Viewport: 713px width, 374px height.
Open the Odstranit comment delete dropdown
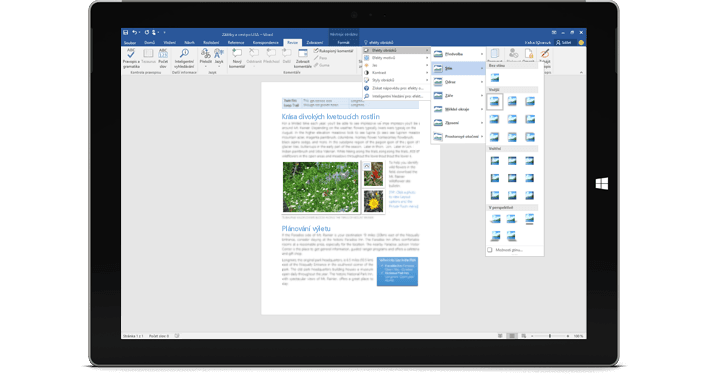[x=254, y=58]
